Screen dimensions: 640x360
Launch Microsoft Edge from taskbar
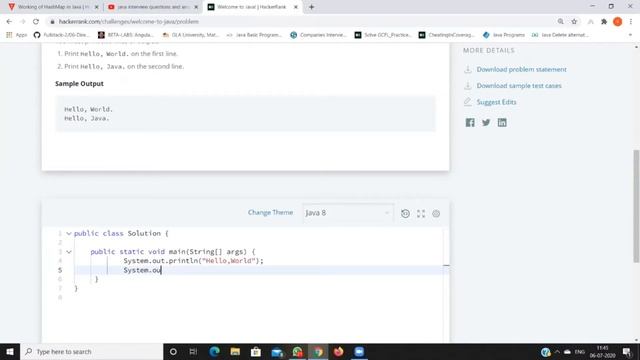214,351
